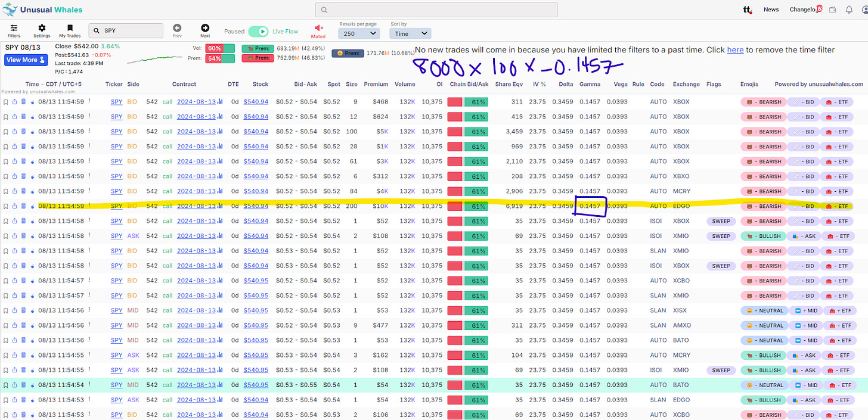This screenshot has height=420, width=868.
Task: Sort by the Gamma column header
Action: (590, 84)
